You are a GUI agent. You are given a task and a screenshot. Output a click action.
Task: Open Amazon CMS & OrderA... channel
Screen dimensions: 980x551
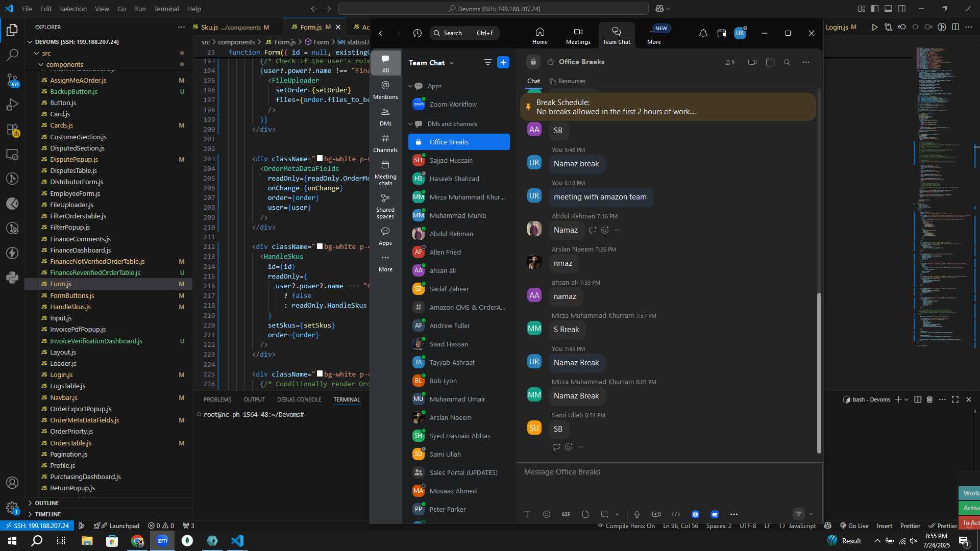click(459, 307)
